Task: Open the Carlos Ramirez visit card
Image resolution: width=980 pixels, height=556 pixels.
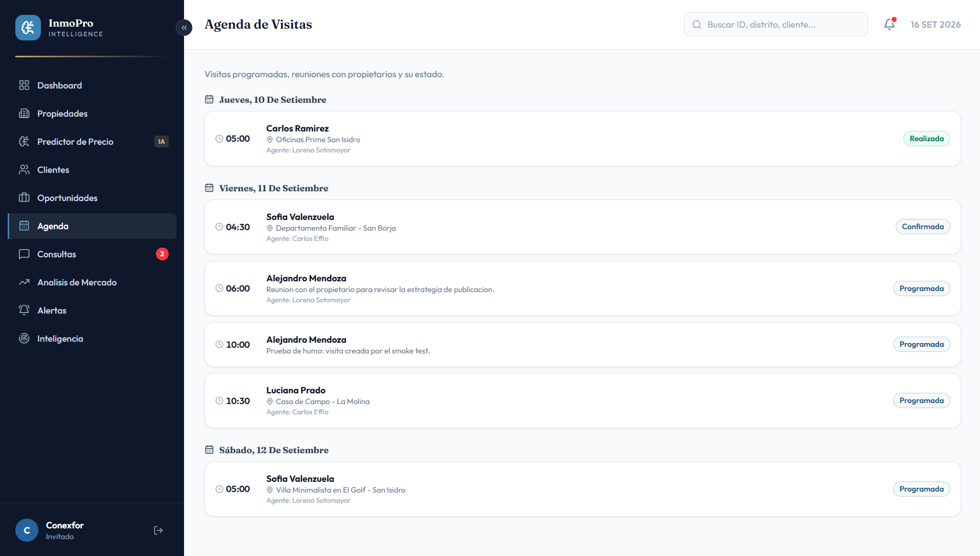Action: [x=582, y=139]
